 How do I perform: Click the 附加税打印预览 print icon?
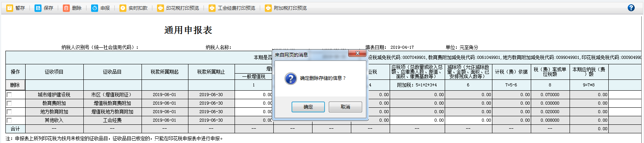point(268,8)
